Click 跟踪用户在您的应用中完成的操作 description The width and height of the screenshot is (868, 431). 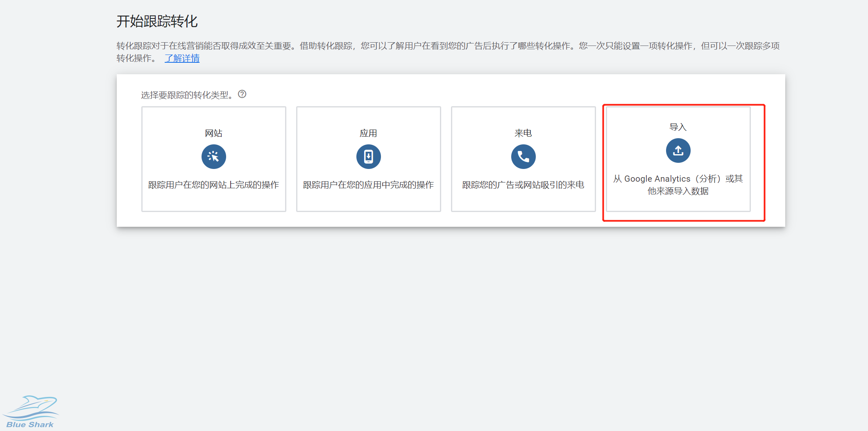(x=368, y=185)
